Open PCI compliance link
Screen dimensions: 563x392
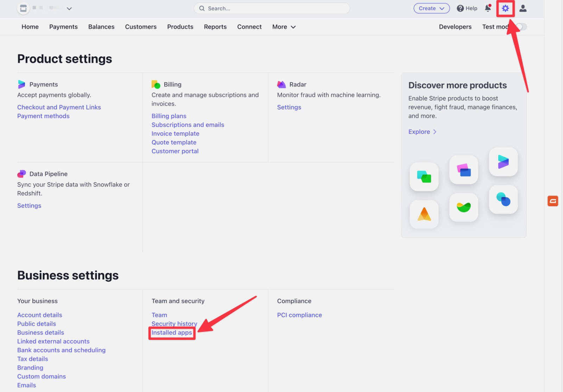coord(299,315)
